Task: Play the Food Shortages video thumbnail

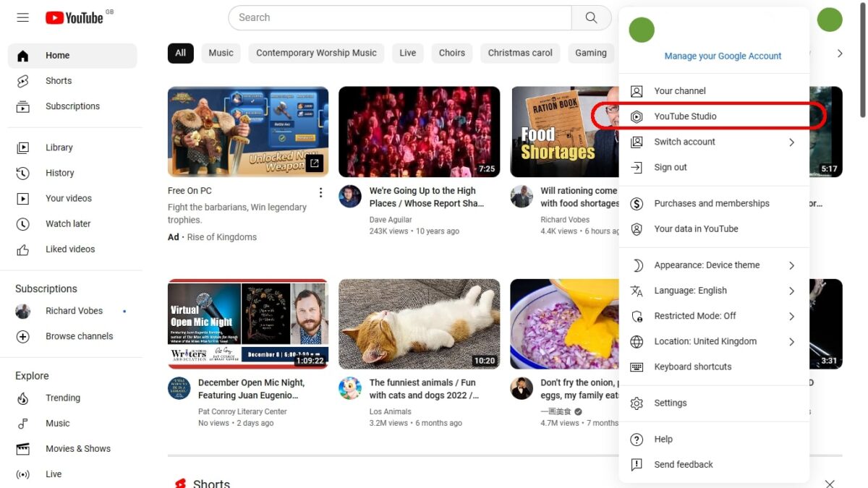Action: (x=565, y=132)
